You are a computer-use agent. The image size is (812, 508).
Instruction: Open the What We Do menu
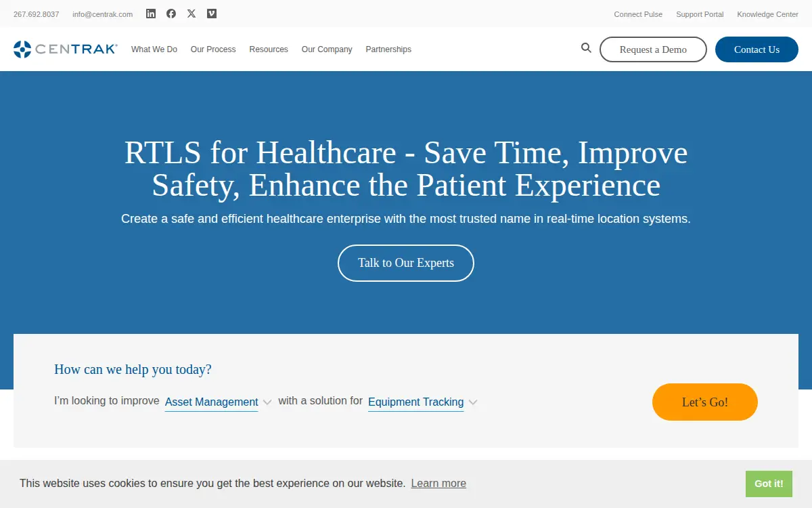(154, 49)
